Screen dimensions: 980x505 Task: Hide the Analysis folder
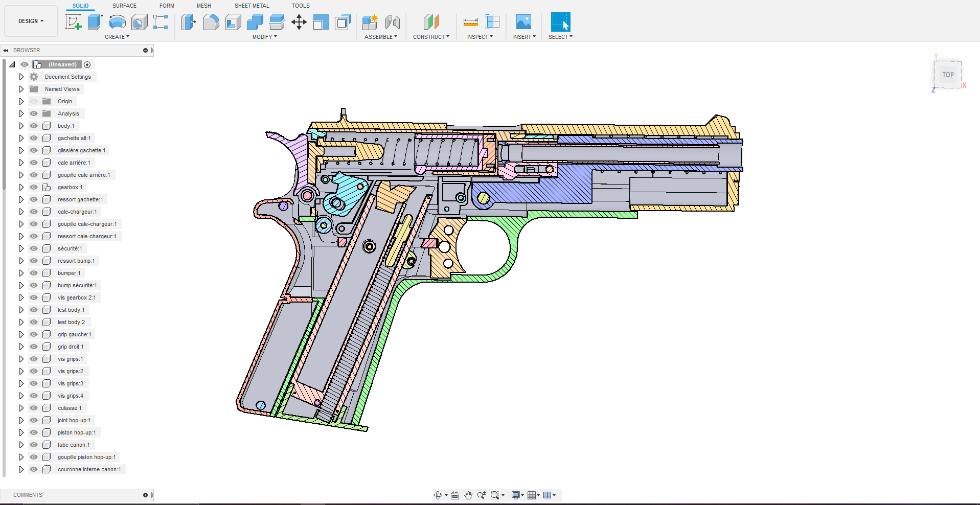34,113
